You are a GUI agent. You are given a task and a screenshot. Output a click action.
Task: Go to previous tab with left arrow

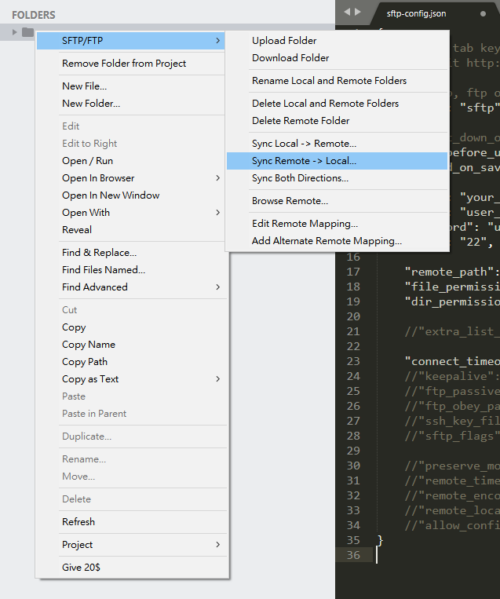(347, 12)
